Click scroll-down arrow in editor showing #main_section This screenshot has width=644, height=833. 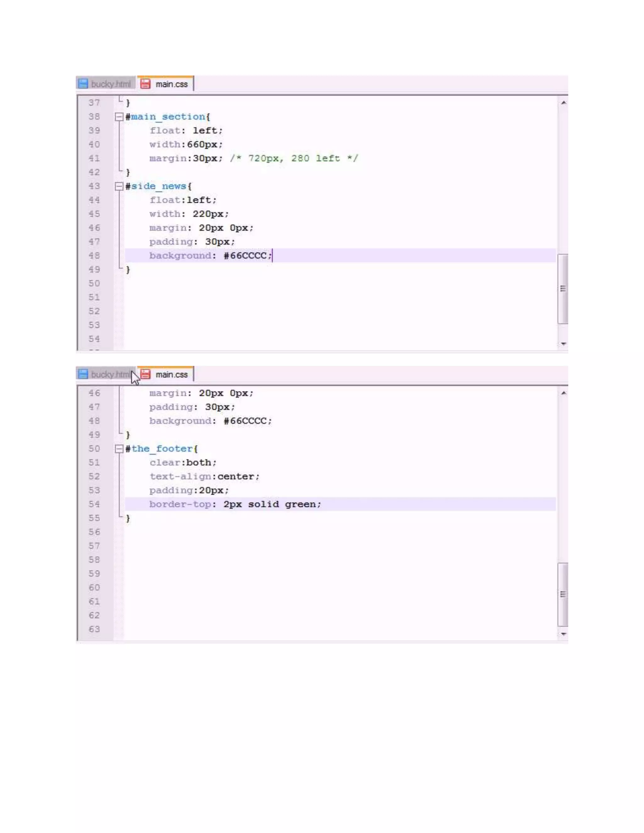click(x=563, y=344)
